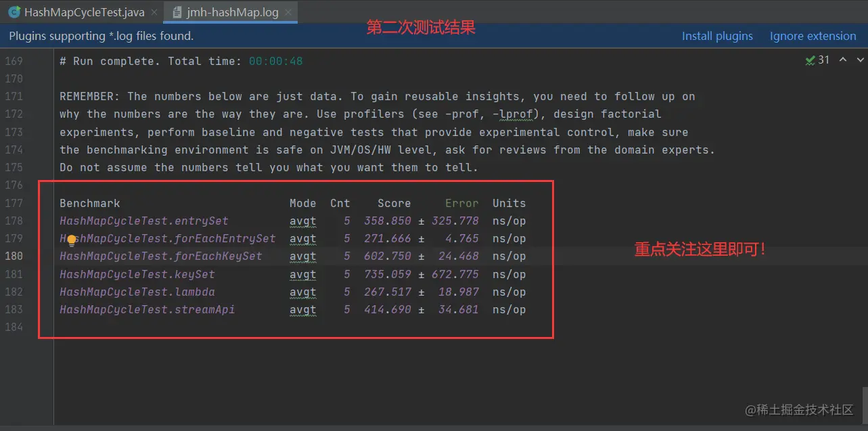Click line number 169 in gutter
The width and height of the screenshot is (868, 431).
[x=14, y=61]
